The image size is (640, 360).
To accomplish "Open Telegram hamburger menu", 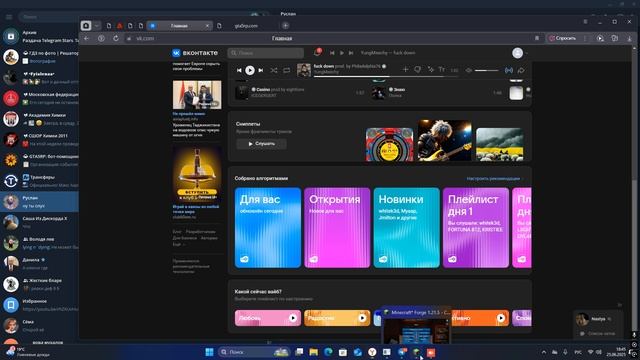I will (x=9, y=17).
